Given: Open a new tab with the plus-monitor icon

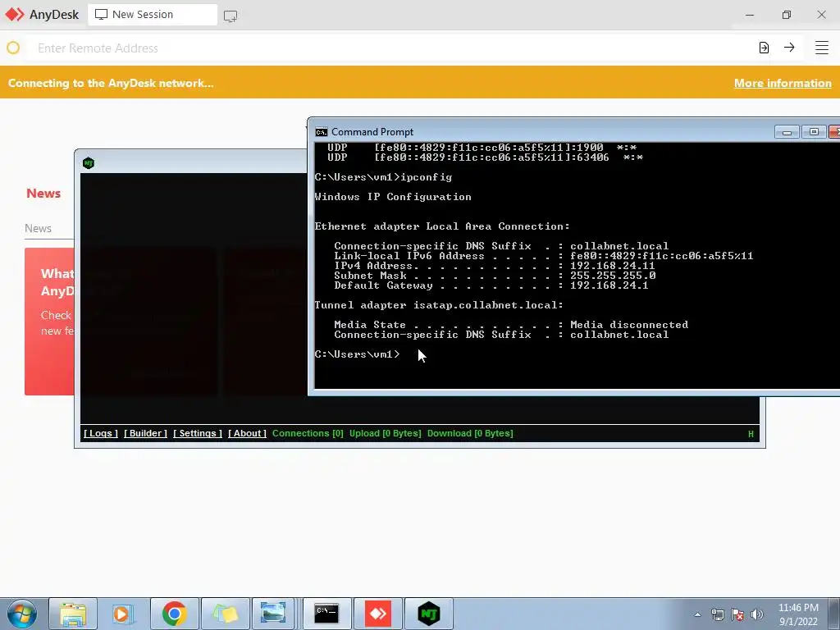Looking at the screenshot, I should [231, 16].
